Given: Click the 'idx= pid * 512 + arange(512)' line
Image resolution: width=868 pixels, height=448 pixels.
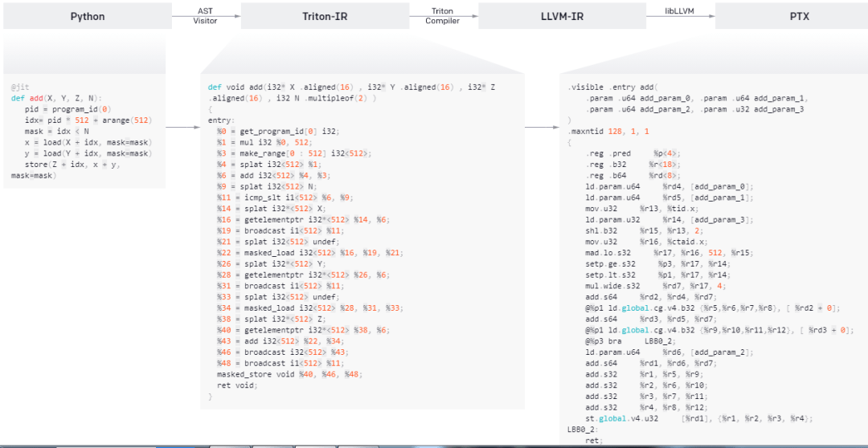Looking at the screenshot, I should (88, 120).
